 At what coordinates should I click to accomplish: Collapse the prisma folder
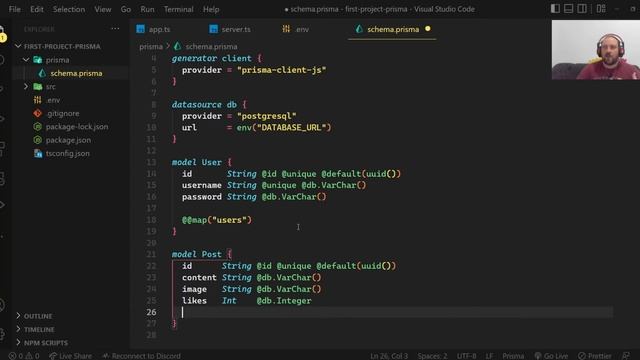[x=57, y=60]
